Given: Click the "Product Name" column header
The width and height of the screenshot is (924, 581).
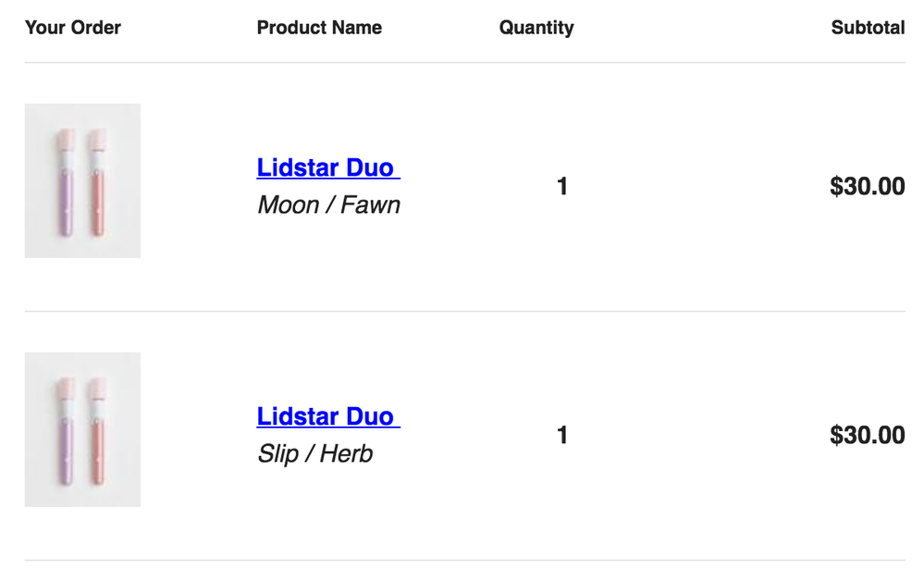Looking at the screenshot, I should 319,28.
